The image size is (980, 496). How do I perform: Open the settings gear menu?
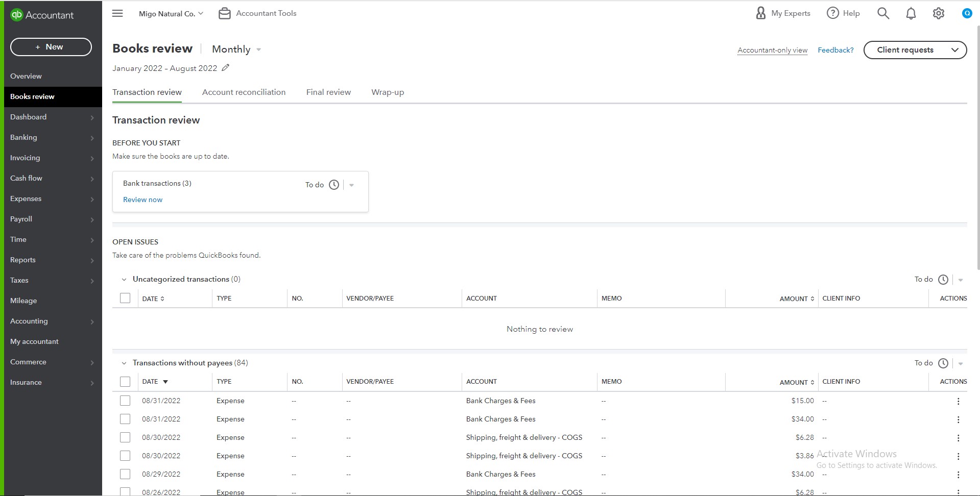coord(939,13)
